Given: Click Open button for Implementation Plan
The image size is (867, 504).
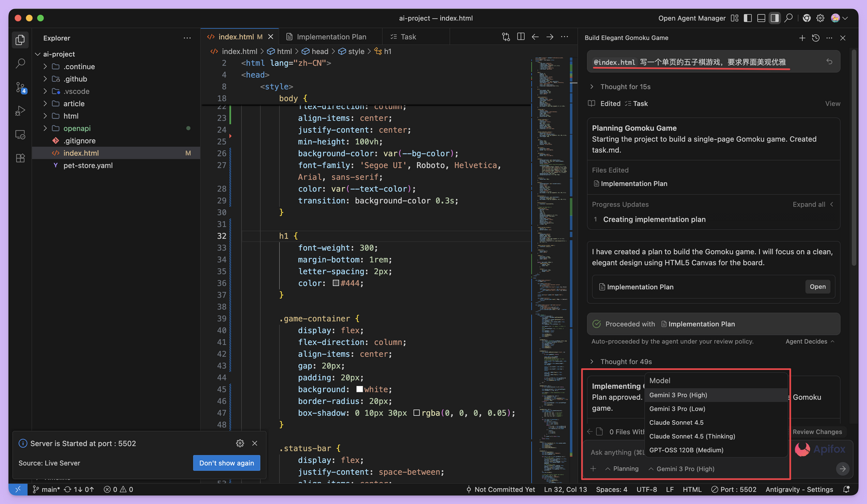Looking at the screenshot, I should [817, 287].
